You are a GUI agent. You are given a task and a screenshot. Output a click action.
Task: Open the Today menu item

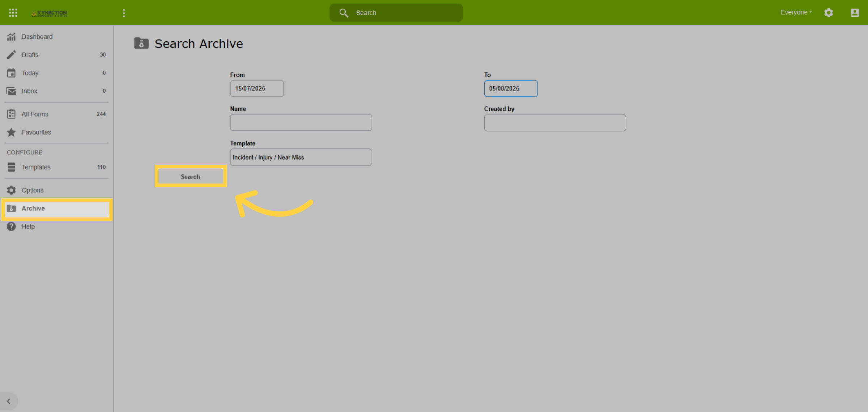[56, 73]
